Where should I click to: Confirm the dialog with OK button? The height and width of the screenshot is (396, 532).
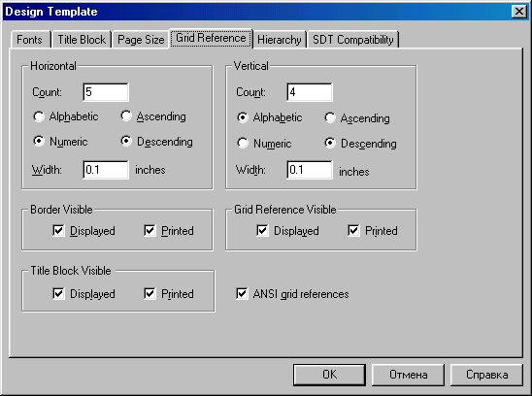(x=329, y=375)
